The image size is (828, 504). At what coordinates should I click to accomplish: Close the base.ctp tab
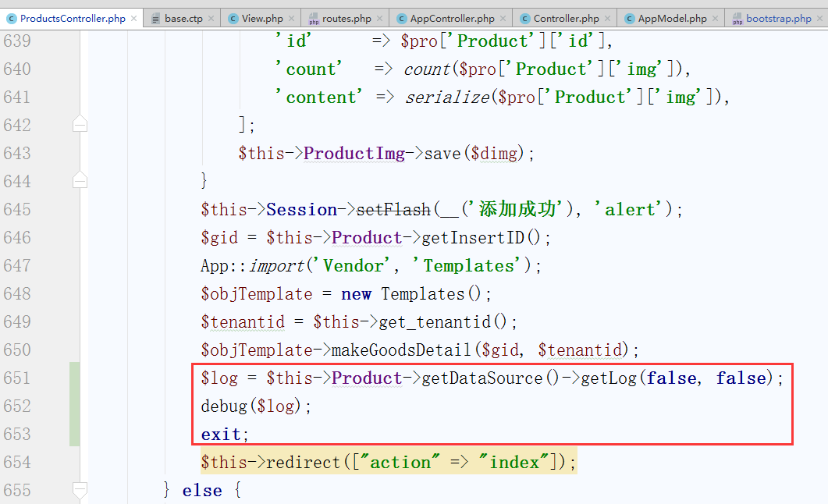pos(211,18)
